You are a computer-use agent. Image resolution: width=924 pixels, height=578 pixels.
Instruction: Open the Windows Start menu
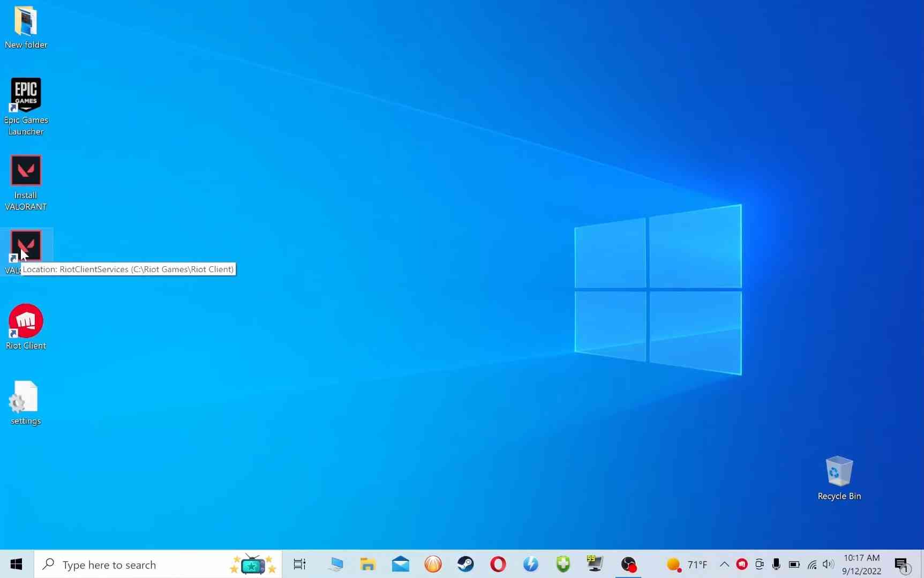coord(16,564)
